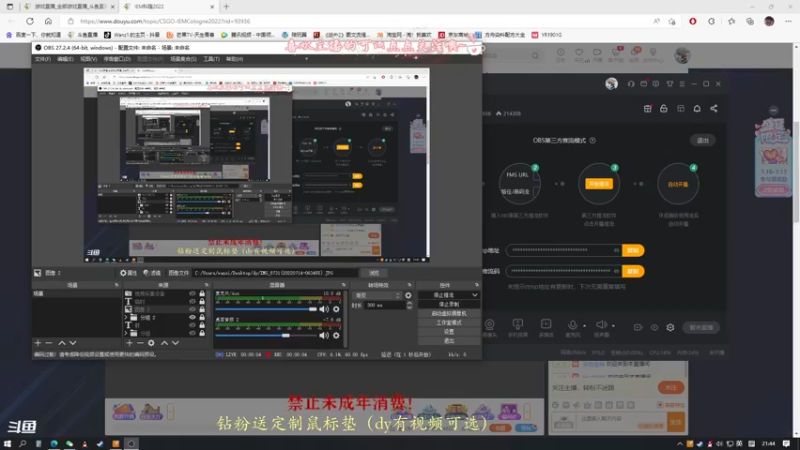Move the selected source down
Screen dimensions: 800x450
coord(176,343)
